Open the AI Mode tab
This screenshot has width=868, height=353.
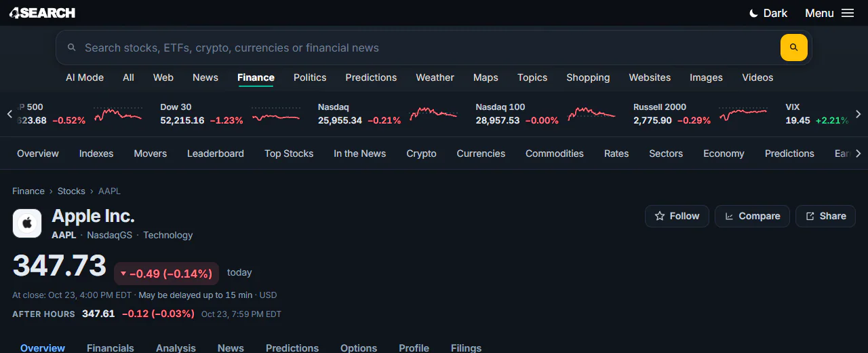click(85, 77)
